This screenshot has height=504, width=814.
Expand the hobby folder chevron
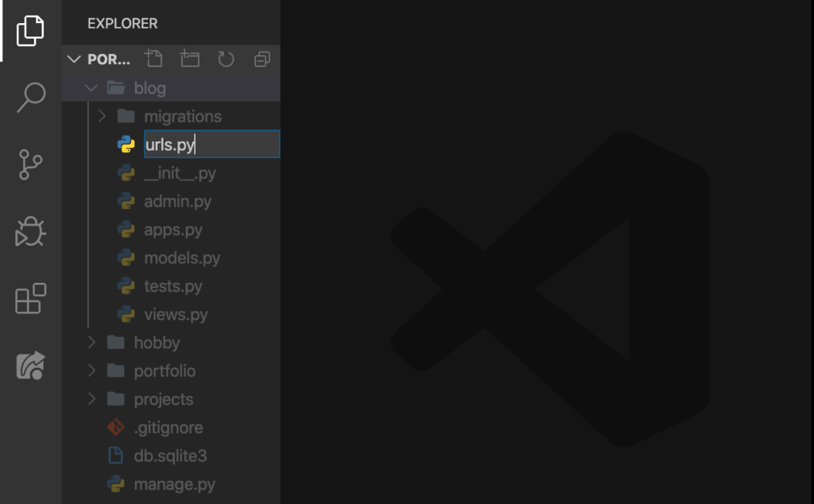(92, 343)
